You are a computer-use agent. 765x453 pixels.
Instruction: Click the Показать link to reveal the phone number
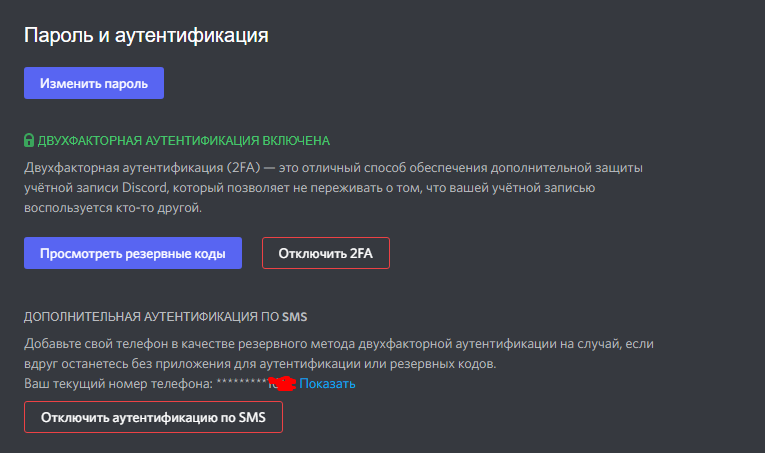tap(327, 384)
